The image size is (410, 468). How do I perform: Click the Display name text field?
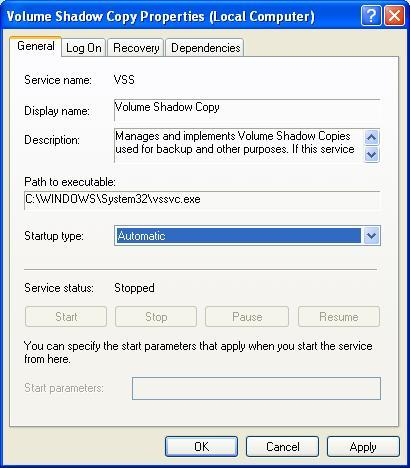pos(247,110)
